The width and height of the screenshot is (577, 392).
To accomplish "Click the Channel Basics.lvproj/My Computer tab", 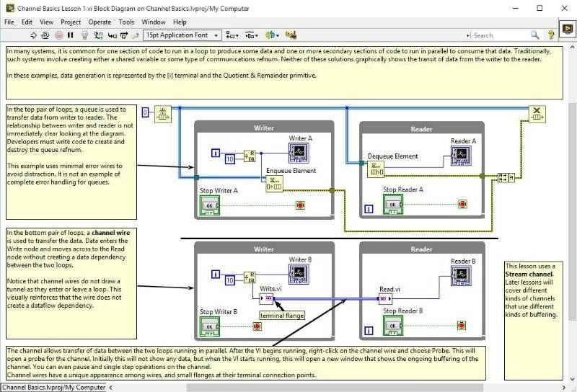I will (x=54, y=387).
